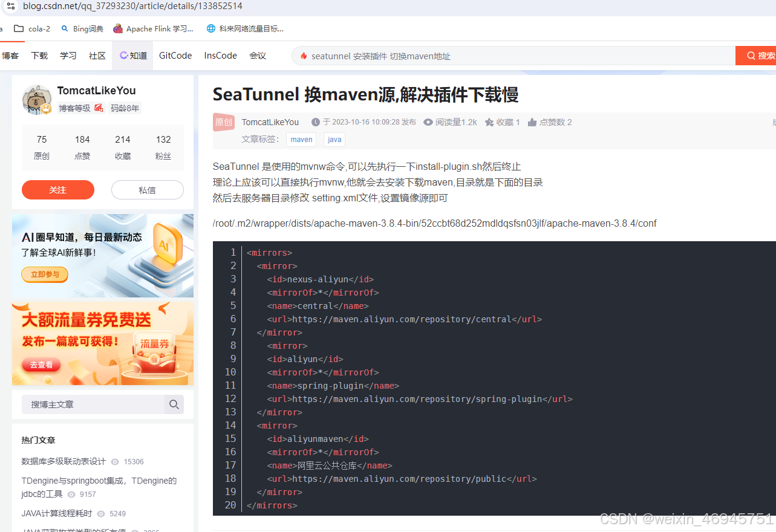Viewport: 776px width, 532px height.
Task: Click 132 粉丝 stat
Action: tap(163, 147)
